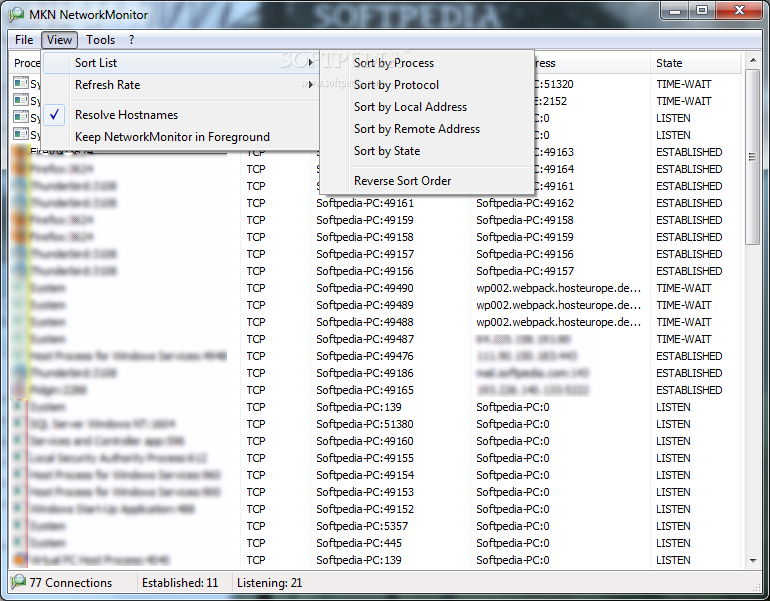Screen dimensions: 770x601
Task: Click TCP protocol in Softpedia-PC:49153 row
Action: coord(256,492)
